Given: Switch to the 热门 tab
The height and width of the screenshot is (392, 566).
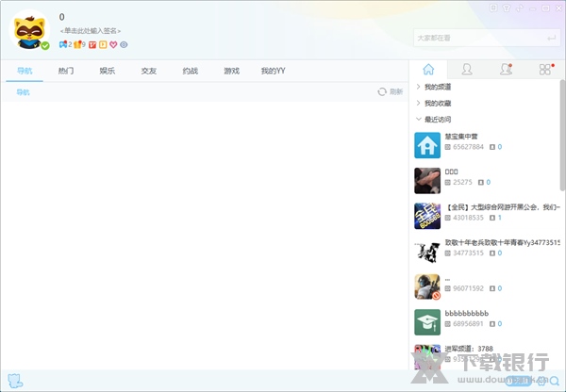Looking at the screenshot, I should [66, 71].
